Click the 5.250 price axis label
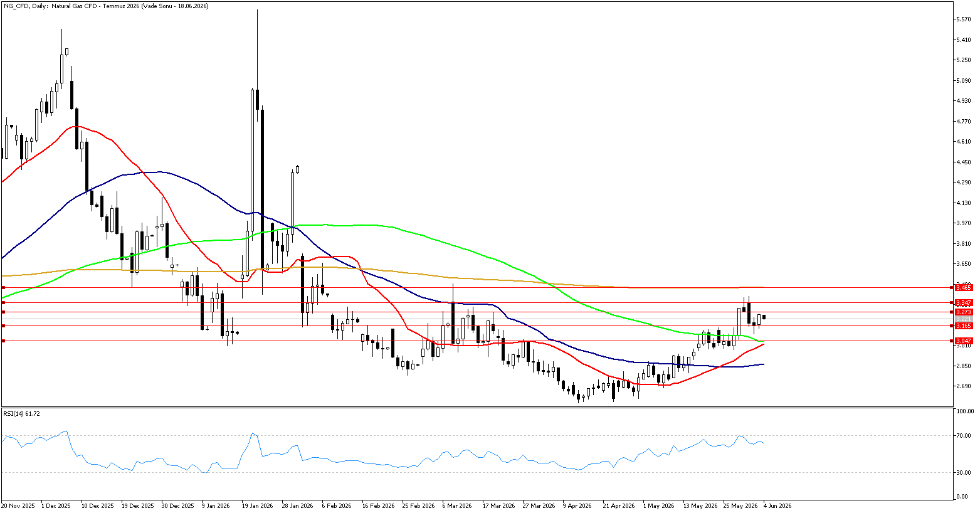Screen dimensions: 980x513 coord(964,60)
